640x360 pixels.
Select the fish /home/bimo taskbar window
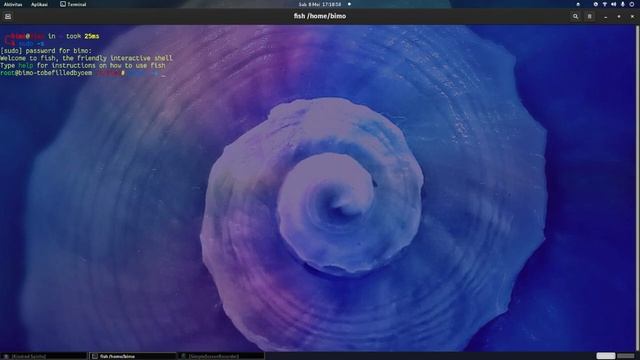point(133,356)
